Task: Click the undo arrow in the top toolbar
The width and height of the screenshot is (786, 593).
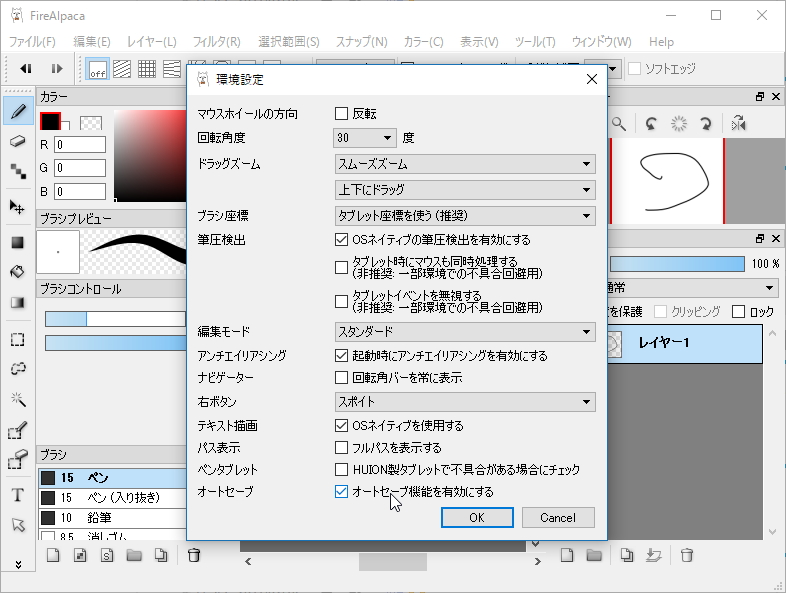Action: coord(26,69)
